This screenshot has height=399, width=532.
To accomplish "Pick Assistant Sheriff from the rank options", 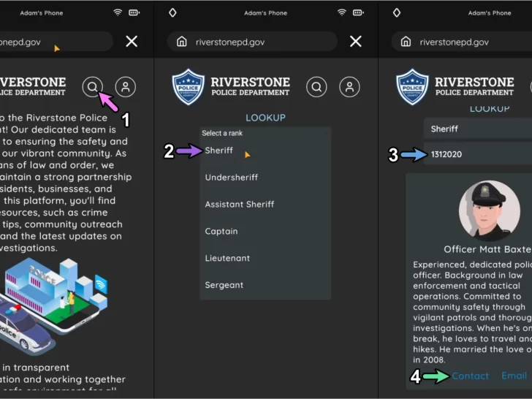I will pos(240,205).
